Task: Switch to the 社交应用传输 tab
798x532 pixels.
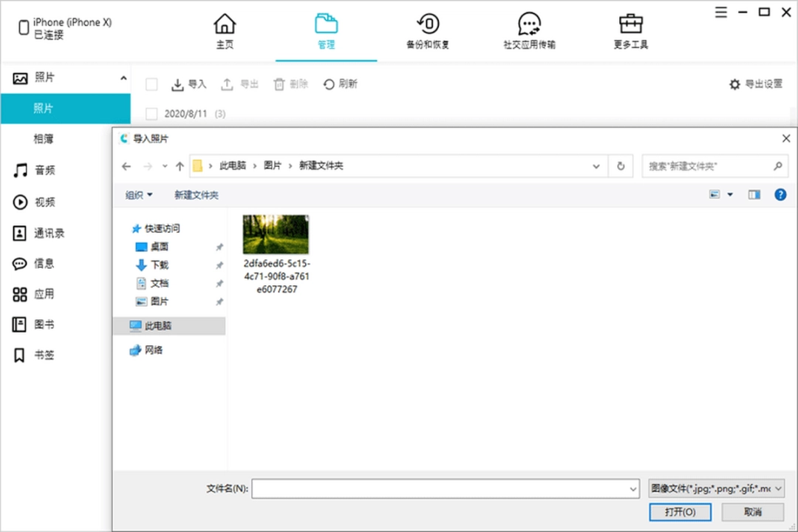Action: coord(529,30)
